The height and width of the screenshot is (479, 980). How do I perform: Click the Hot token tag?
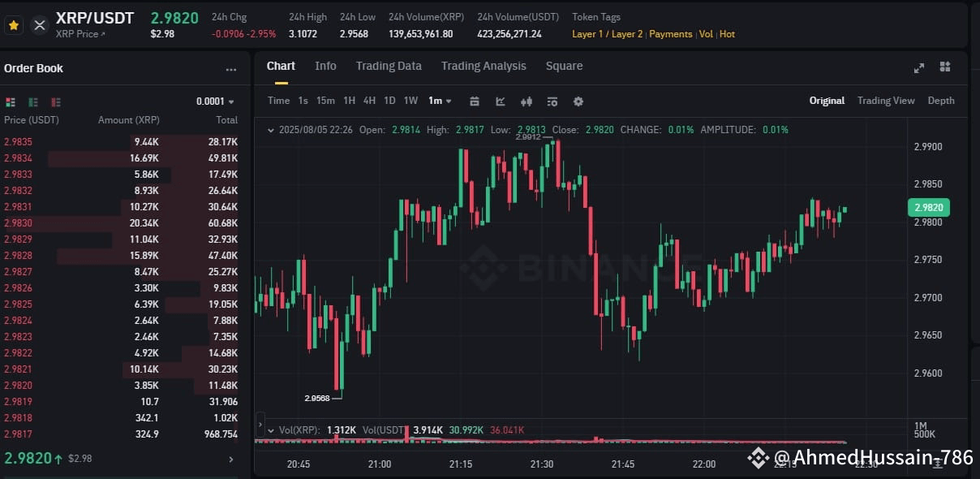(727, 34)
